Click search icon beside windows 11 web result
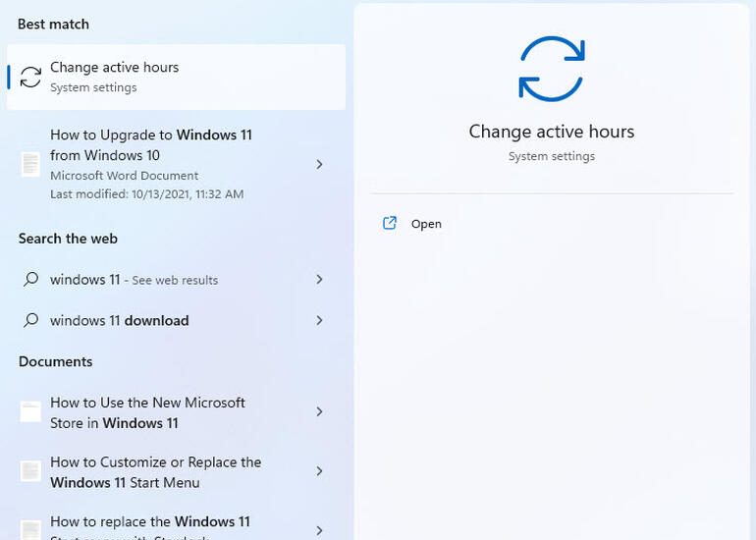The width and height of the screenshot is (756, 540). pos(30,279)
